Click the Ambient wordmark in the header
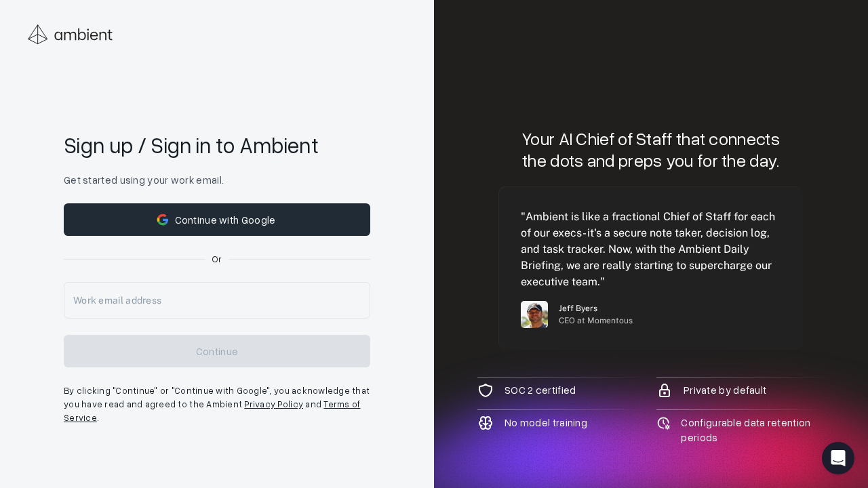The width and height of the screenshot is (868, 488). pos(83,35)
